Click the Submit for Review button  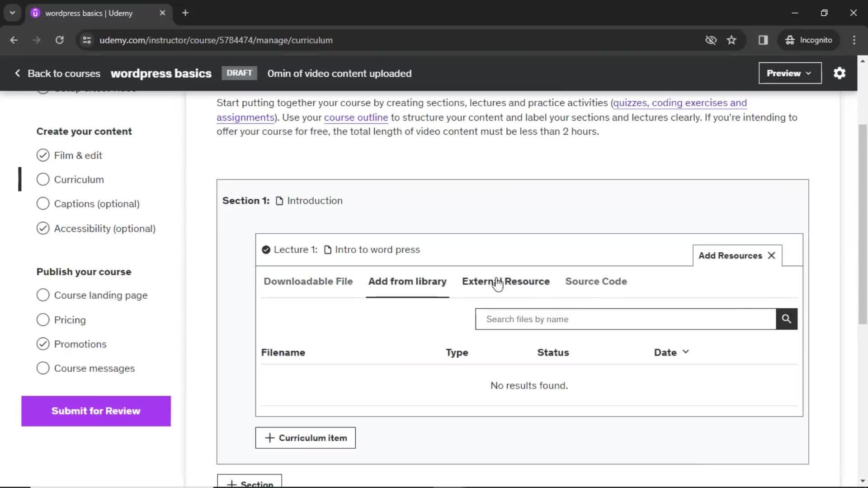[x=96, y=411]
